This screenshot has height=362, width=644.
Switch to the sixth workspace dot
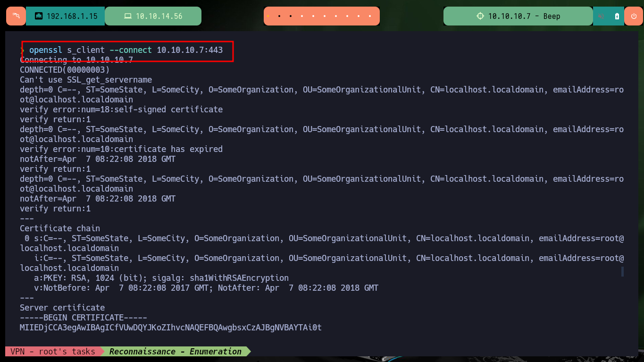(x=325, y=16)
